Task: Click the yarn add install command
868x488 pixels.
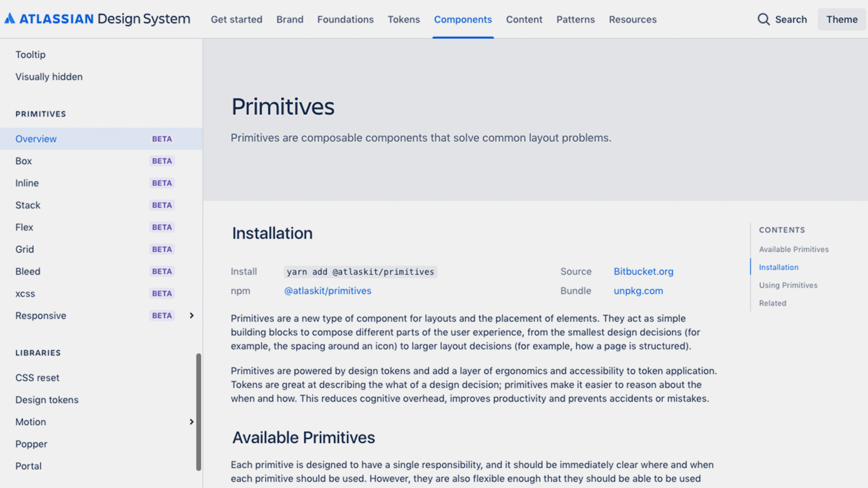Action: point(360,272)
